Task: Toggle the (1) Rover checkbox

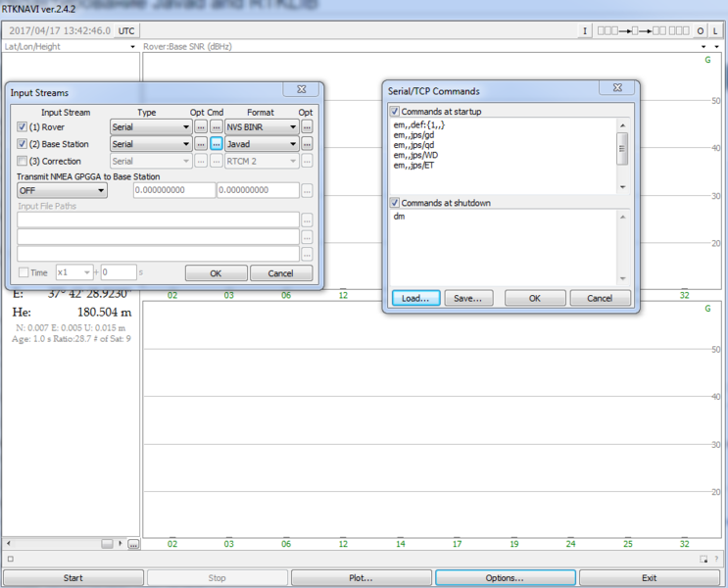Action: (x=23, y=127)
